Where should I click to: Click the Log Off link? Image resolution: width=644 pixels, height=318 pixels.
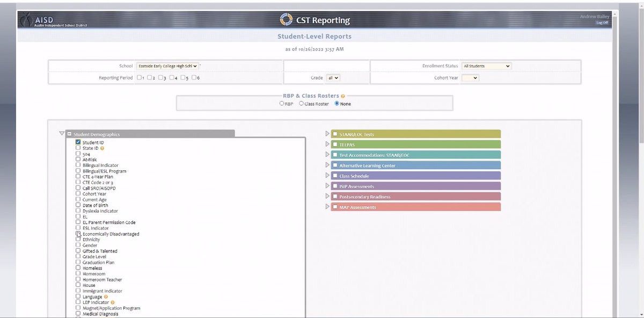coord(602,23)
